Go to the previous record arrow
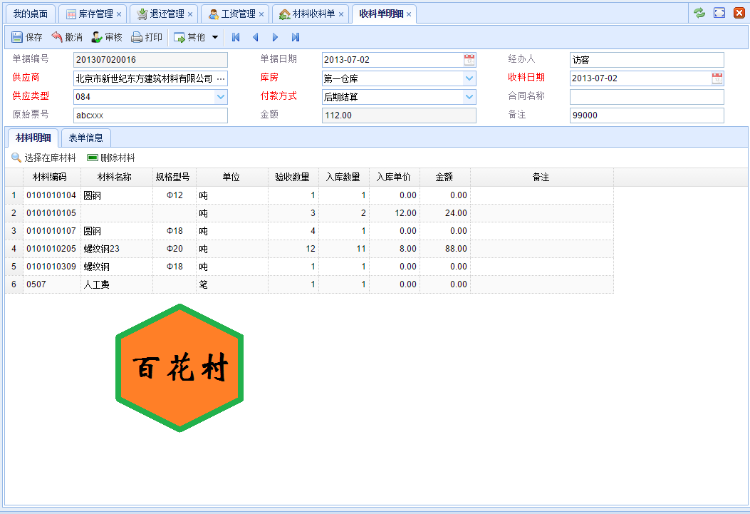 (255, 37)
